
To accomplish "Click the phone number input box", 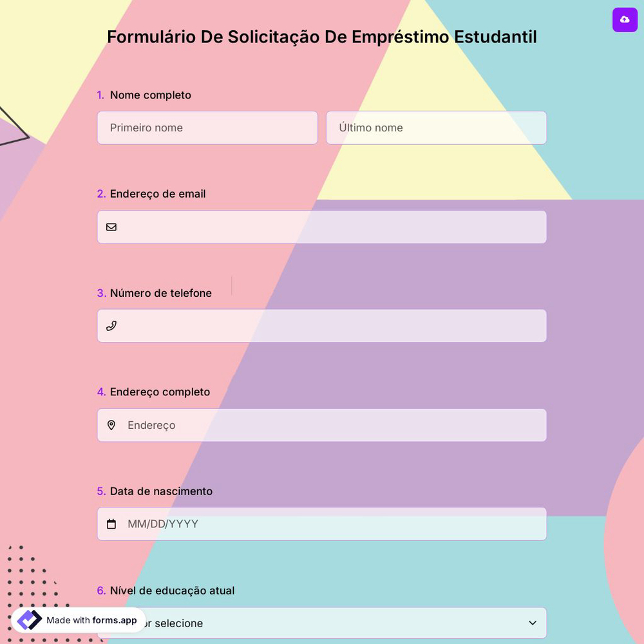I will (322, 325).
